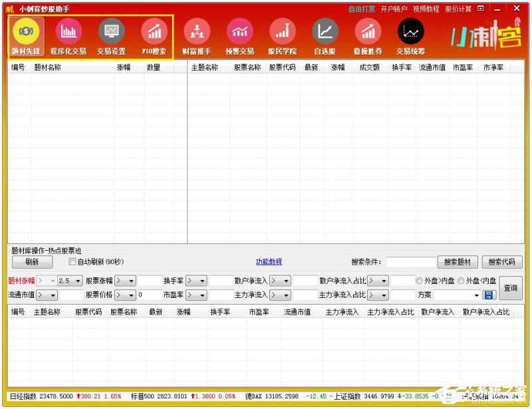Open 程序化交易 (programmatic trading)
The height and width of the screenshot is (409, 532).
68,33
